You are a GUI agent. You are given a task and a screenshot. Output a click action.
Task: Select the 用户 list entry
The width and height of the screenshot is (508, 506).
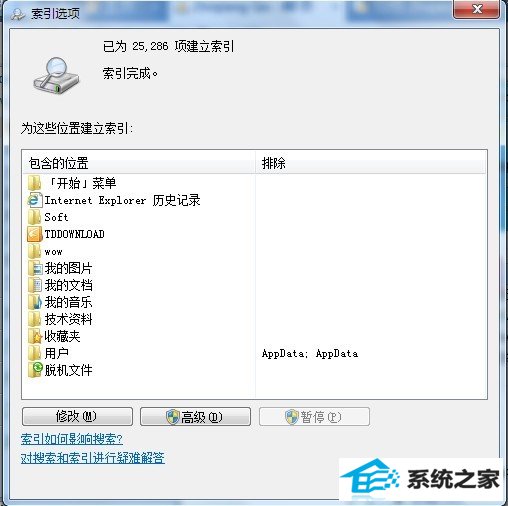point(57,353)
